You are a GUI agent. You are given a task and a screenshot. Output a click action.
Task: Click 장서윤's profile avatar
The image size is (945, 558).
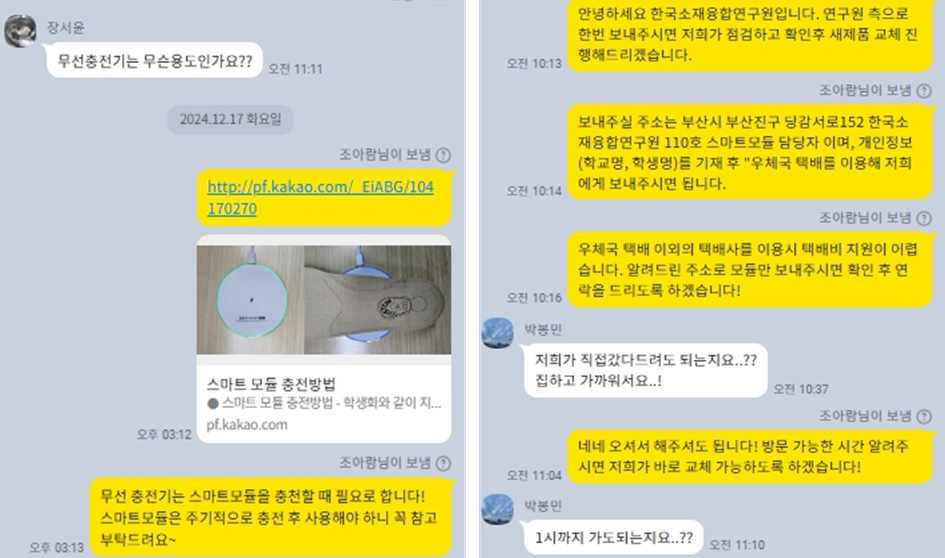click(x=20, y=31)
